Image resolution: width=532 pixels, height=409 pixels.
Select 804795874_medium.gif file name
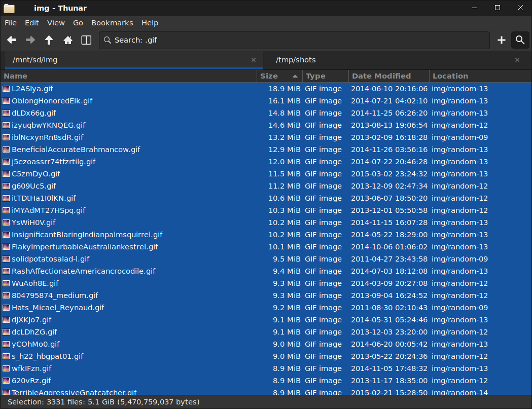point(55,296)
